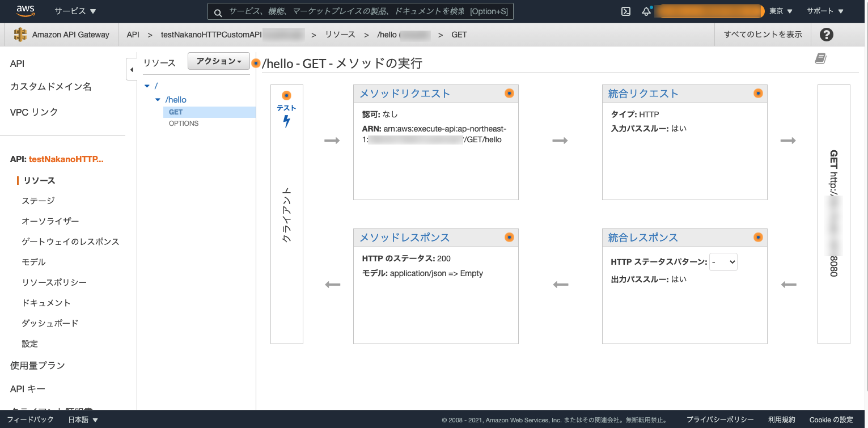Open 設定 in sidebar

(x=29, y=344)
